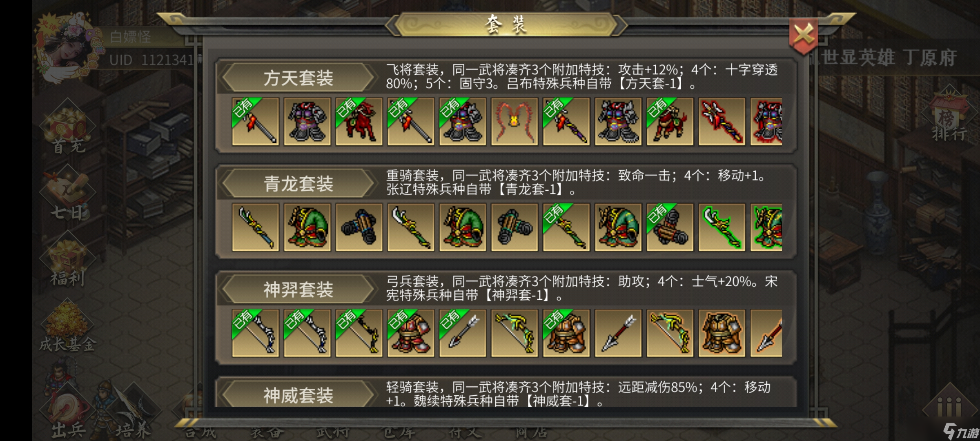This screenshot has height=441, width=980.
Task: Select the red horse in 方天套装 row
Action: pyautogui.click(x=359, y=121)
